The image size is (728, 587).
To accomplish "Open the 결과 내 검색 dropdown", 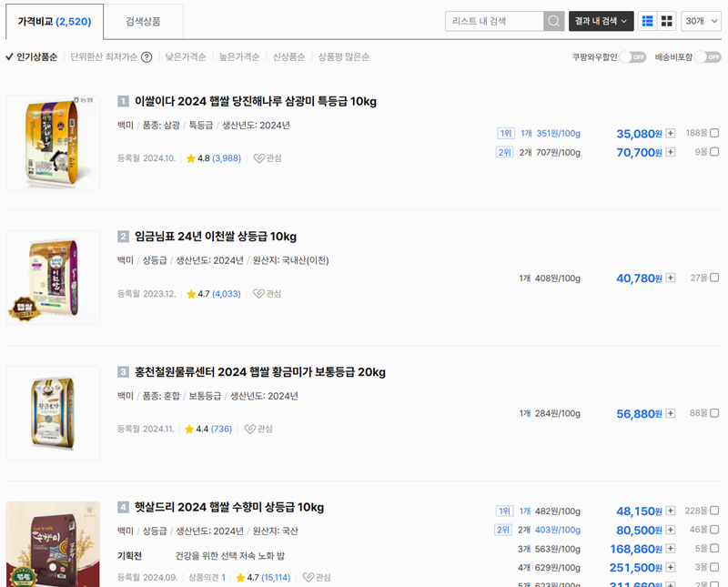I will 601,21.
